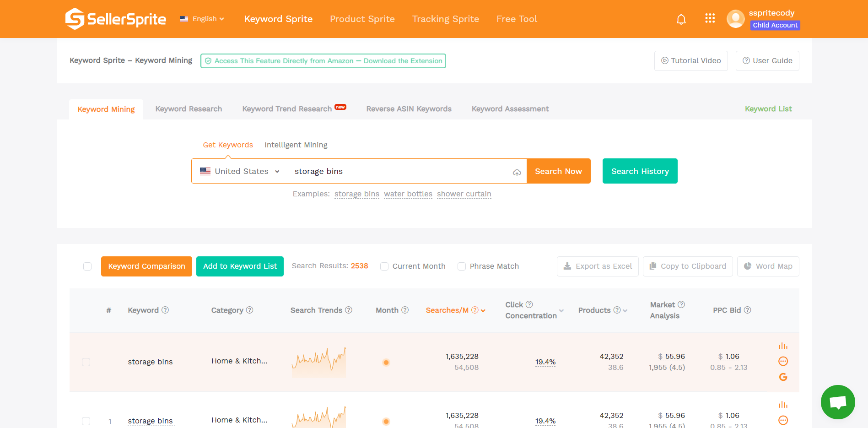Click the Search Now button

pos(558,171)
